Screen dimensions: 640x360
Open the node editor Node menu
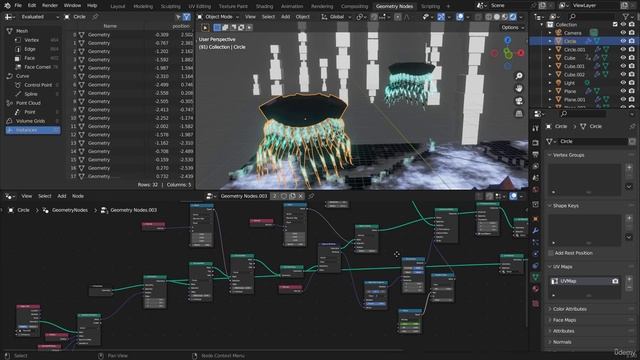78,196
